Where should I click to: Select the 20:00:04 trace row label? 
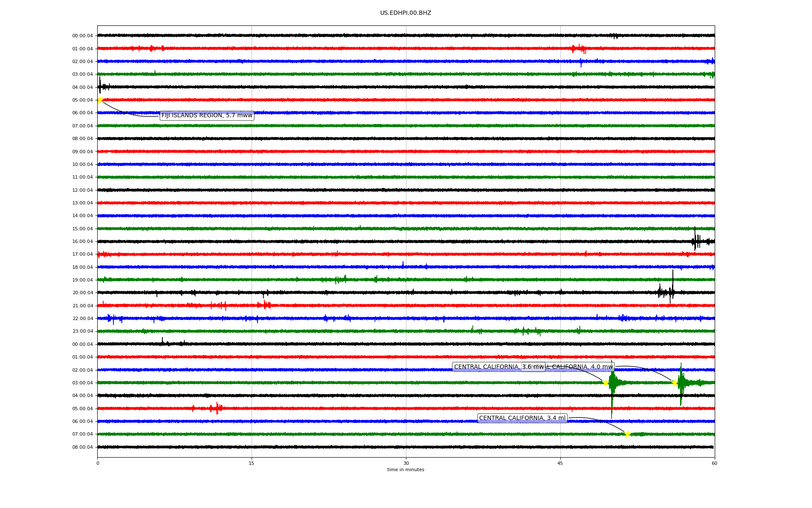[82, 293]
